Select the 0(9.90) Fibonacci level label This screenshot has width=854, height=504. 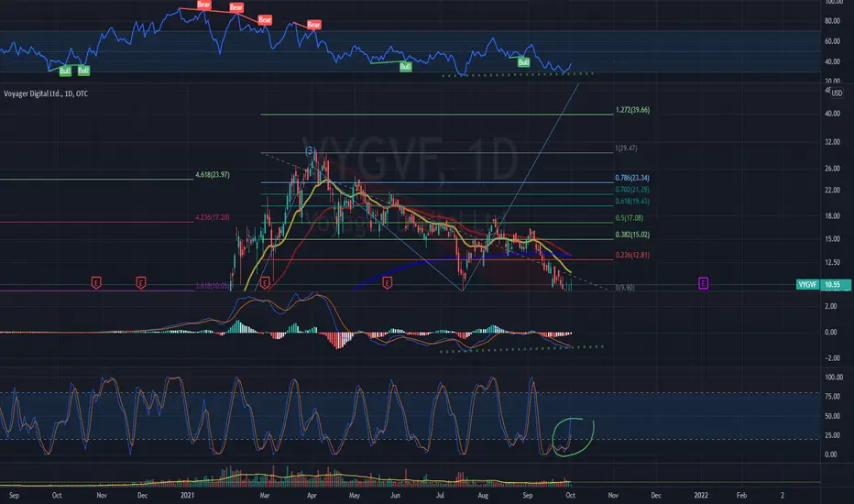tap(625, 288)
